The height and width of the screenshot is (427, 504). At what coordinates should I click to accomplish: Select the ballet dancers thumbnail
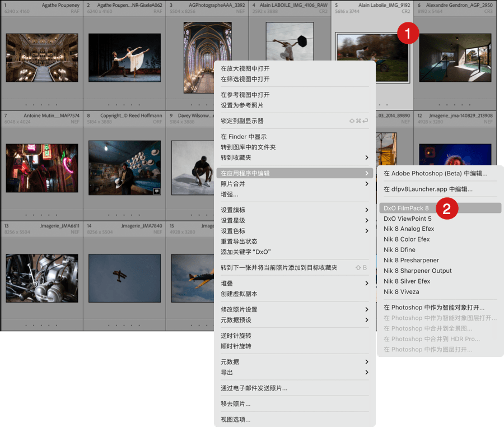pyautogui.click(x=125, y=58)
